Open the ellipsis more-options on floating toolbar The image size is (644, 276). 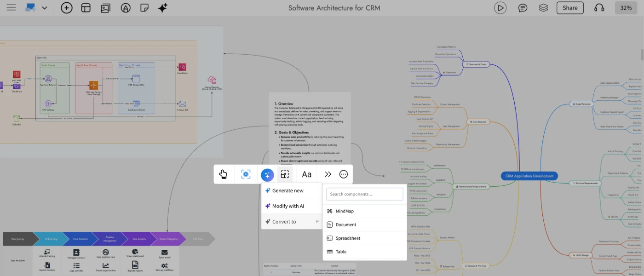[343, 174]
